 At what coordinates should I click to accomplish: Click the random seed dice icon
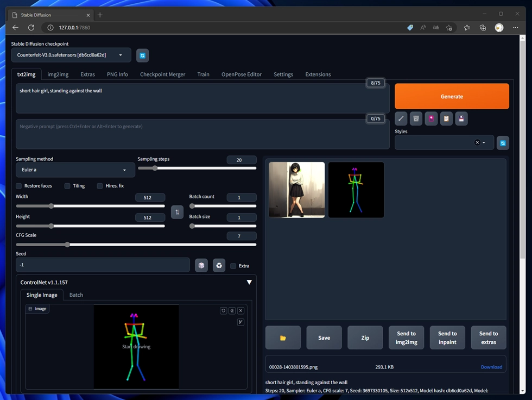[201, 265]
